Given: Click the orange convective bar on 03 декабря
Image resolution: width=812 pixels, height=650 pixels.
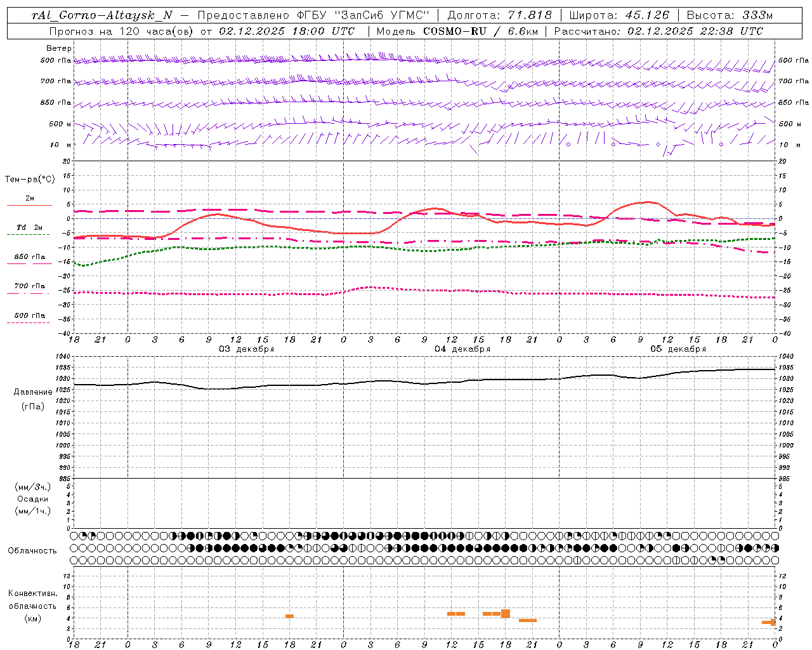Looking at the screenshot, I should (289, 616).
